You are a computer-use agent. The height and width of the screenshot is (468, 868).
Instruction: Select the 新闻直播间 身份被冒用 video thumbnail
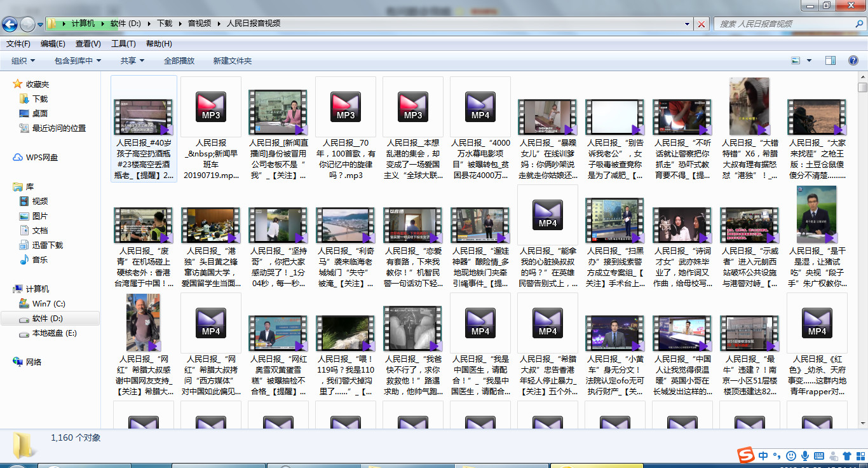point(278,112)
